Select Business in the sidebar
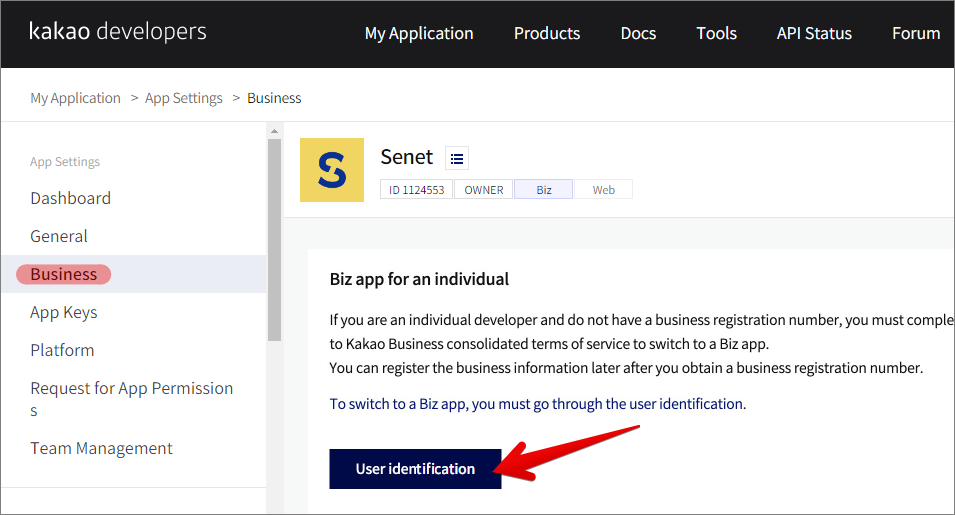955x515 pixels. [x=64, y=274]
